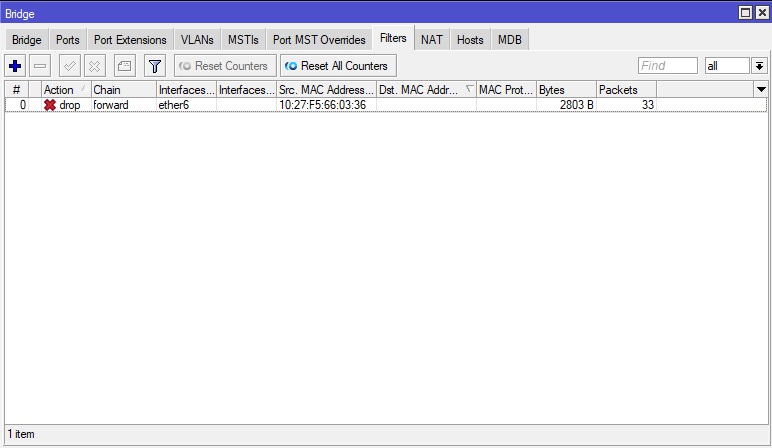Select the rule number 0 cell
Image resolution: width=772 pixels, height=448 pixels.
[x=17, y=105]
